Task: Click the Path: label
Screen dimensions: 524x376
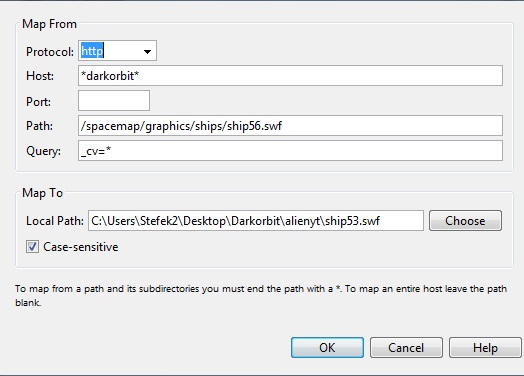Action: coord(39,126)
